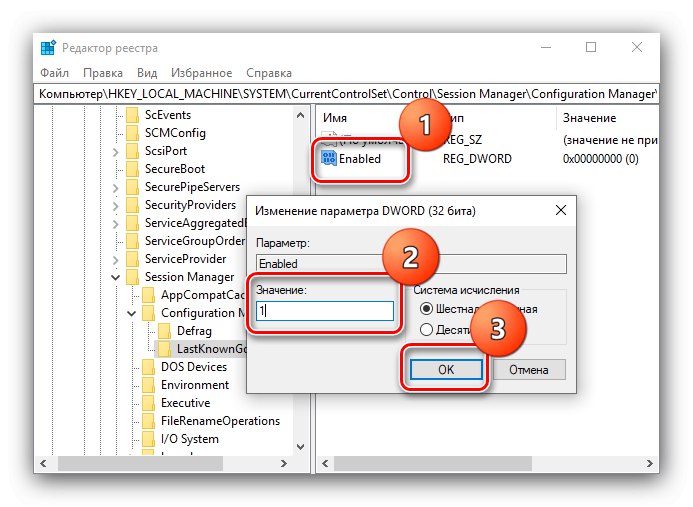Click tree horizontal scroll left arrow
Image resolution: width=693 pixels, height=507 pixels.
coord(43,463)
